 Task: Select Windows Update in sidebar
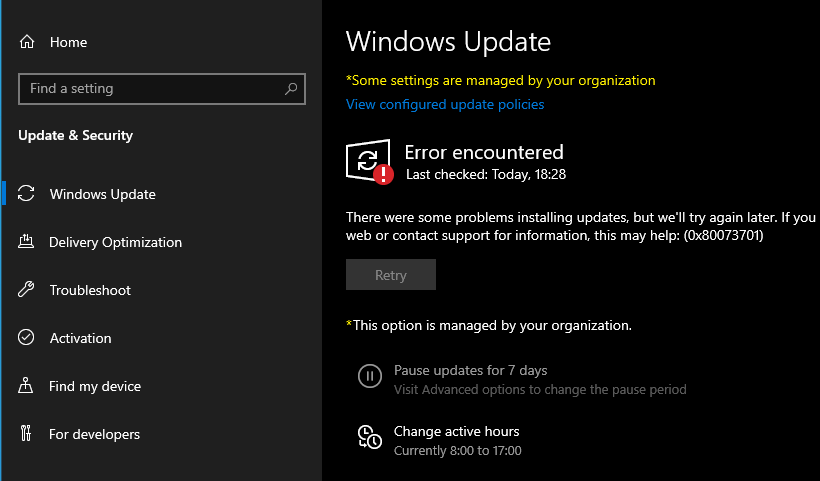point(102,194)
